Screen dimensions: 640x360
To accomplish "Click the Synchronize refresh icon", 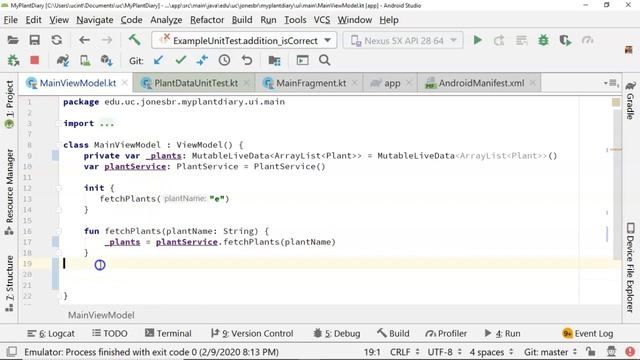I will [x=57, y=40].
